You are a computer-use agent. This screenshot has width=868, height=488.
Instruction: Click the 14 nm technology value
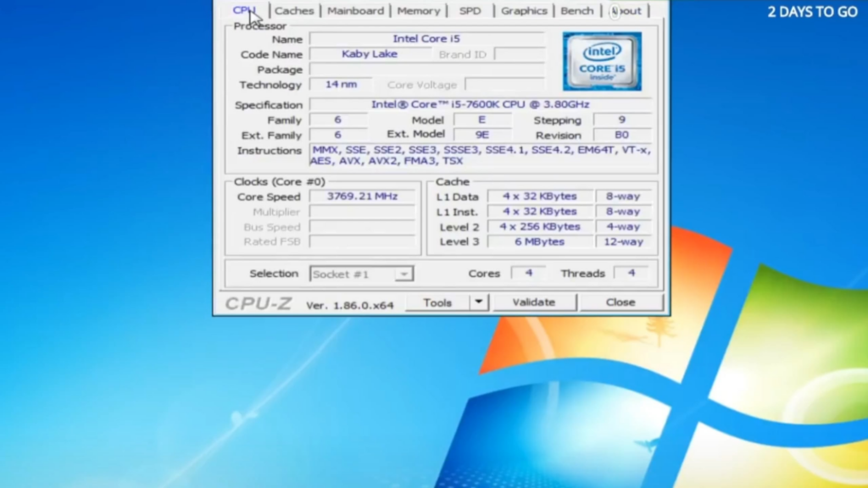click(x=341, y=84)
